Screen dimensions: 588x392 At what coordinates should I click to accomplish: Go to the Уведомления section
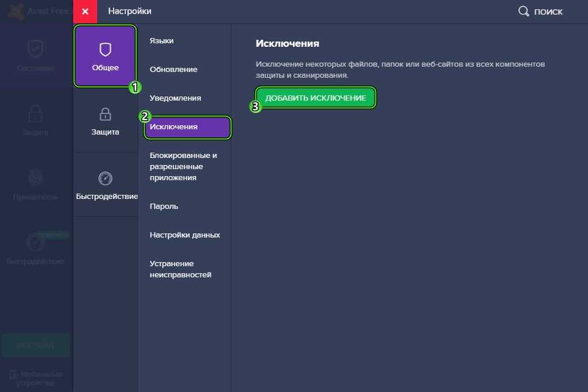click(x=175, y=98)
